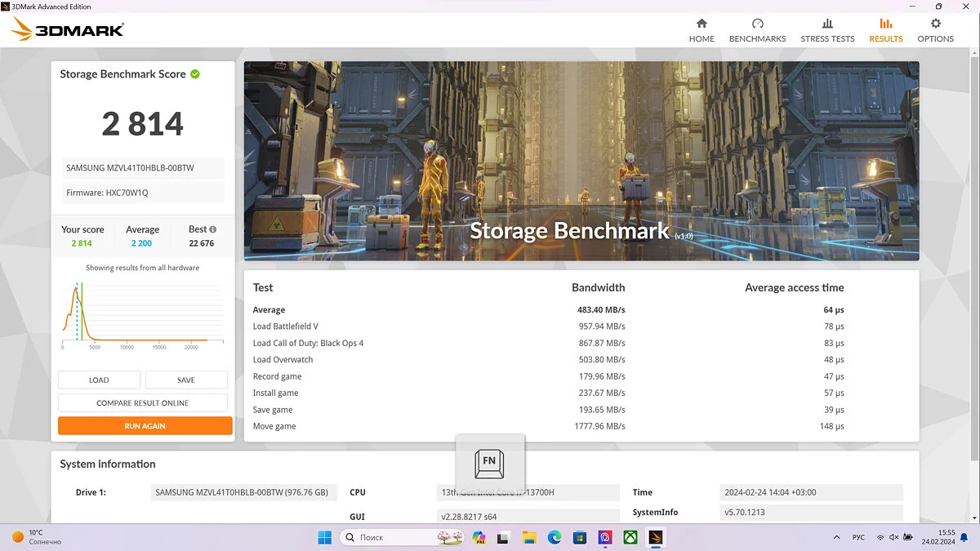This screenshot has width=980, height=551.
Task: Click the orange Run Again button
Action: coord(145,426)
